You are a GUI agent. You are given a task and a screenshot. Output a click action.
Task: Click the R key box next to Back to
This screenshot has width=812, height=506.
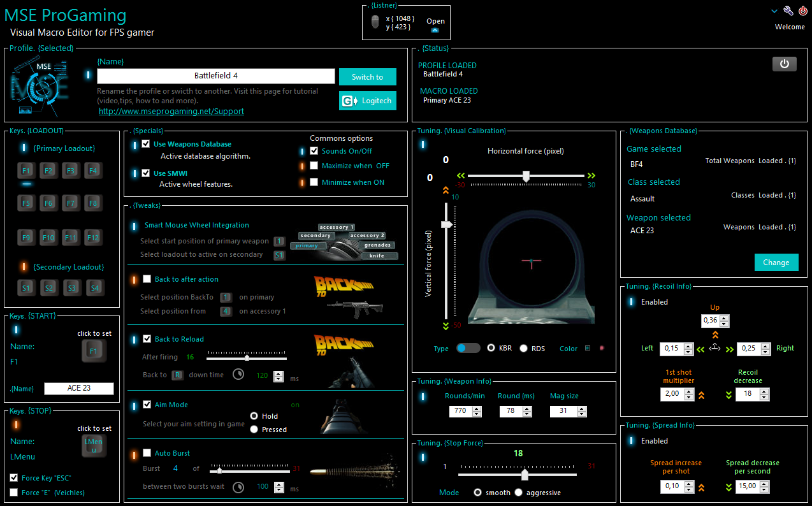pyautogui.click(x=177, y=375)
